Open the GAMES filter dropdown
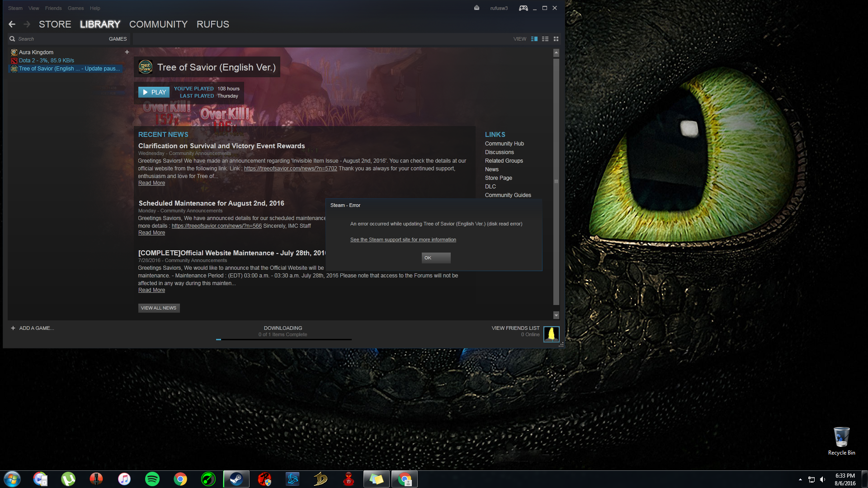This screenshot has width=868, height=488. (118, 39)
